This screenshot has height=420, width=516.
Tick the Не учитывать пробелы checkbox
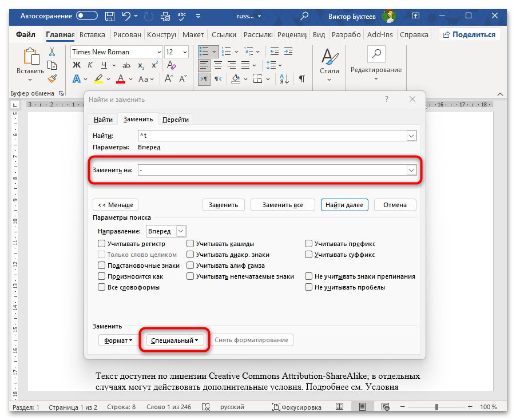309,287
